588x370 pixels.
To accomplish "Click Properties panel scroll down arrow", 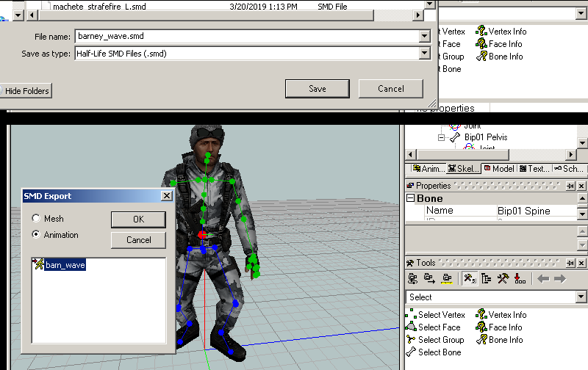I will tap(582, 214).
